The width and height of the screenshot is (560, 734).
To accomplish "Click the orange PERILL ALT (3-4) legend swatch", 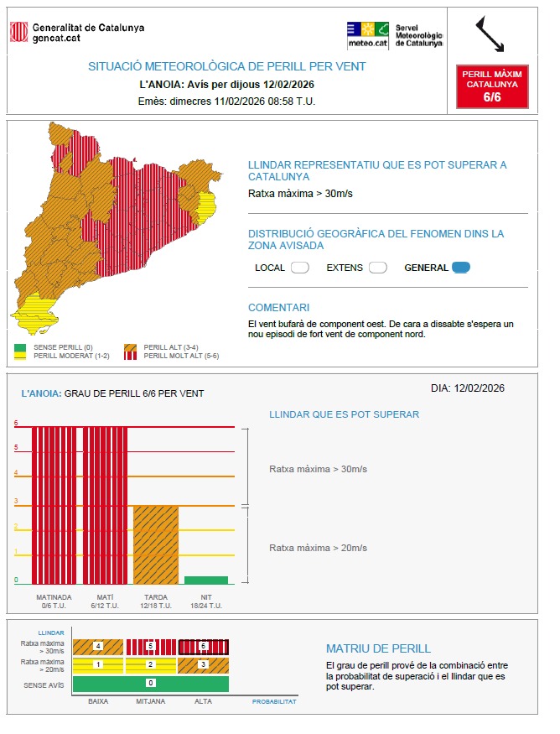I will click(131, 347).
